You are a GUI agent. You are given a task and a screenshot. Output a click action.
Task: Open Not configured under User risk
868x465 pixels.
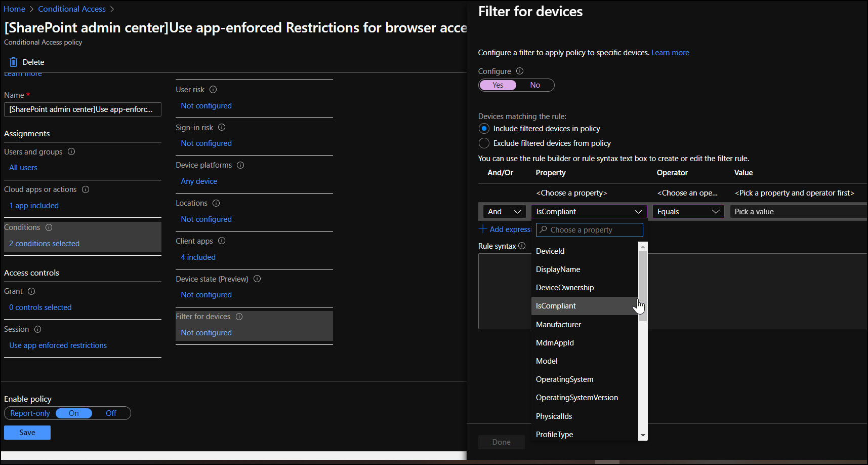206,106
